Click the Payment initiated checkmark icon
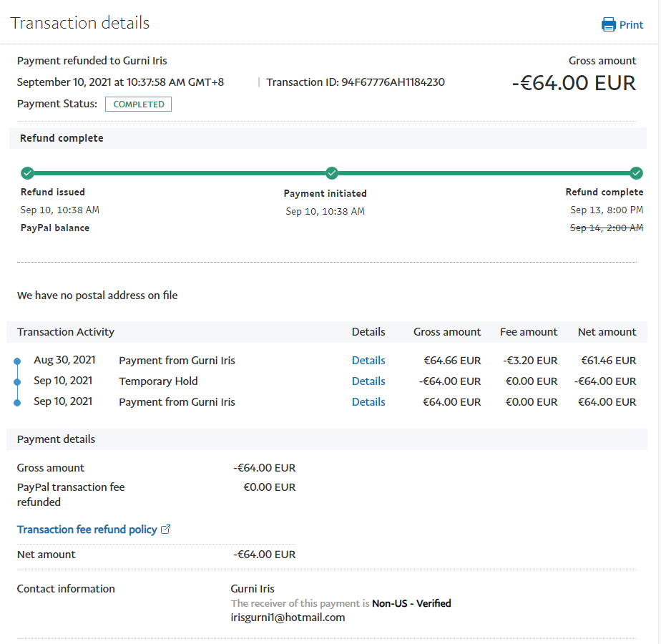Viewport: 661px width, 644px height. click(x=332, y=173)
